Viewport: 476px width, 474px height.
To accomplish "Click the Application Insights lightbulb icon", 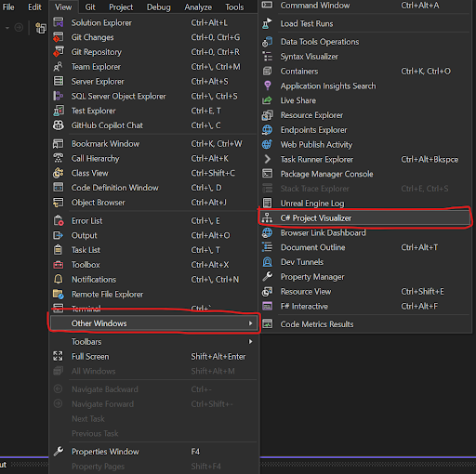I will tap(267, 86).
